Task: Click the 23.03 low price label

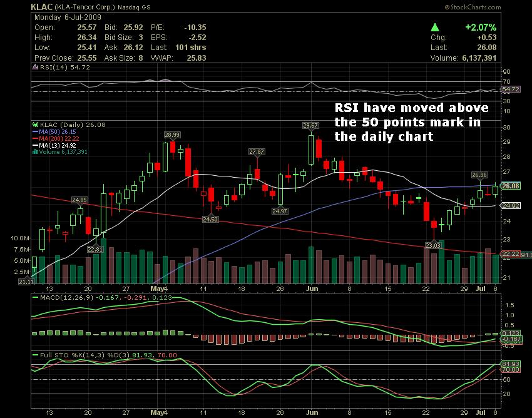Action: (x=433, y=245)
